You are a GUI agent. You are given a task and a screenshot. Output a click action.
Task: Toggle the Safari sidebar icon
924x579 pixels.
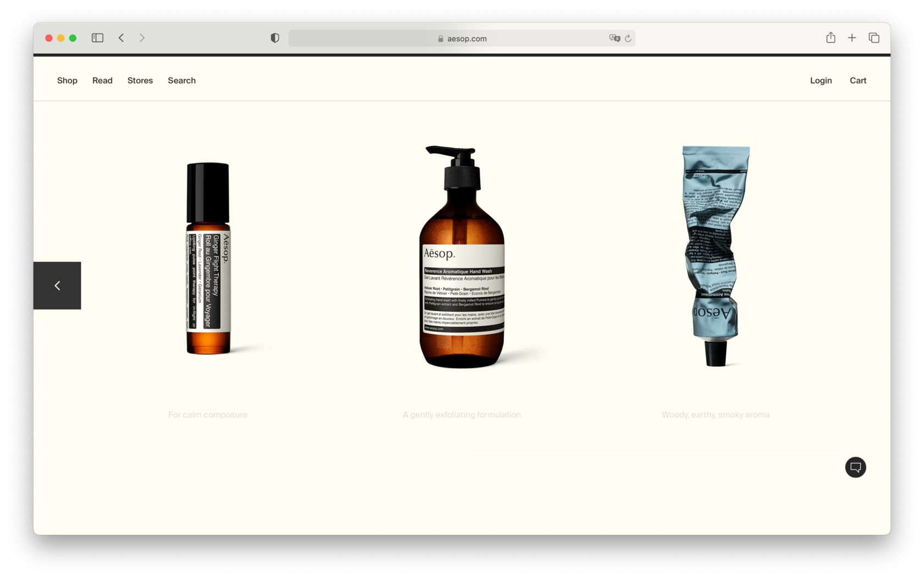[x=97, y=38]
